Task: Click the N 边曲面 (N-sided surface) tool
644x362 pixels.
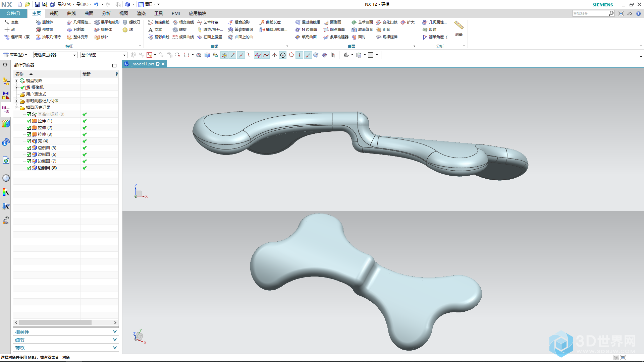Action: click(306, 29)
